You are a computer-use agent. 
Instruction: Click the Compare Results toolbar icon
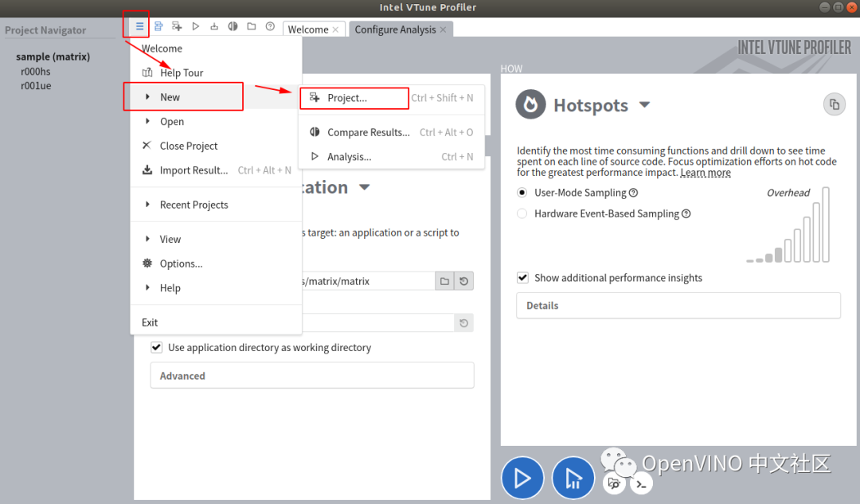pos(233,25)
